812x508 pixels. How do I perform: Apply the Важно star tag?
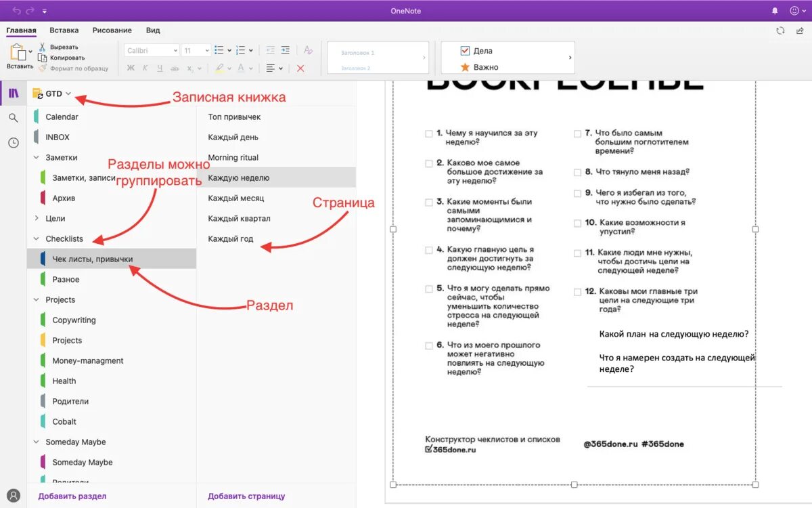[479, 67]
